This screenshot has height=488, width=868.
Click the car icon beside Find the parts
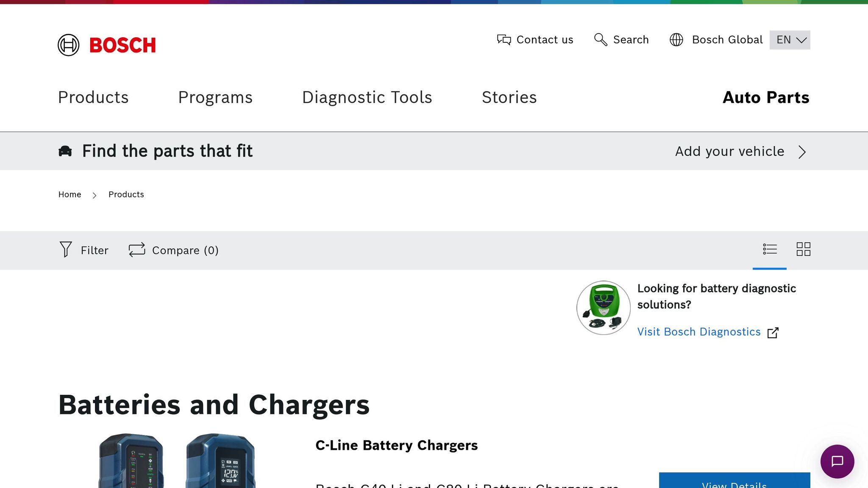click(65, 151)
